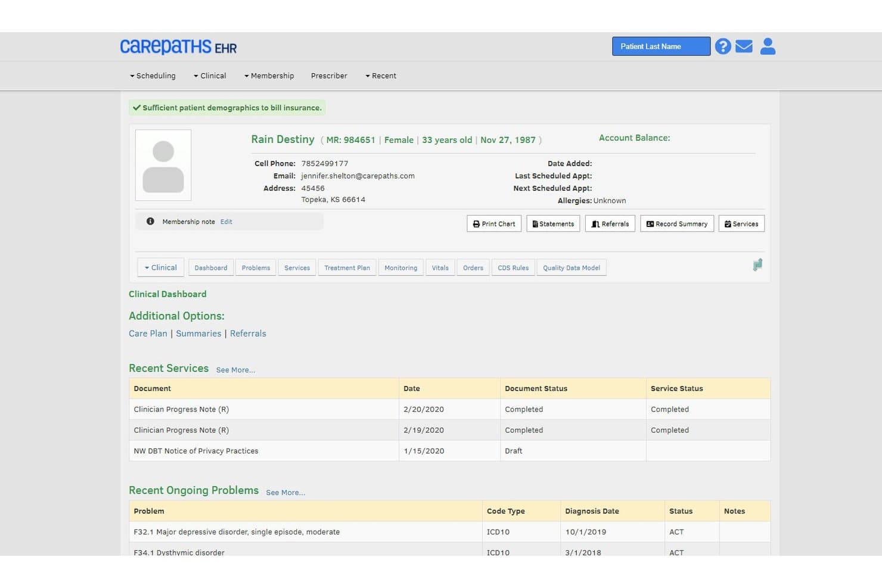Select the F32.1 Major depressive disorder problem

[449, 532]
